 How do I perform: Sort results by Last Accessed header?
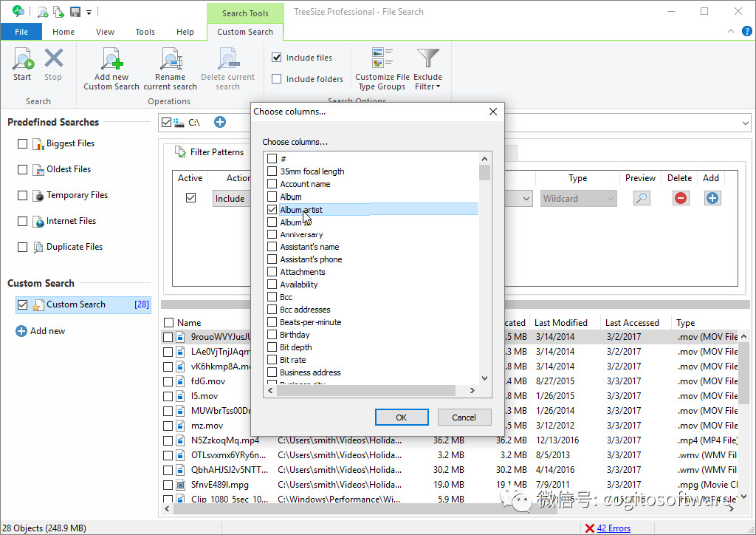click(x=632, y=323)
